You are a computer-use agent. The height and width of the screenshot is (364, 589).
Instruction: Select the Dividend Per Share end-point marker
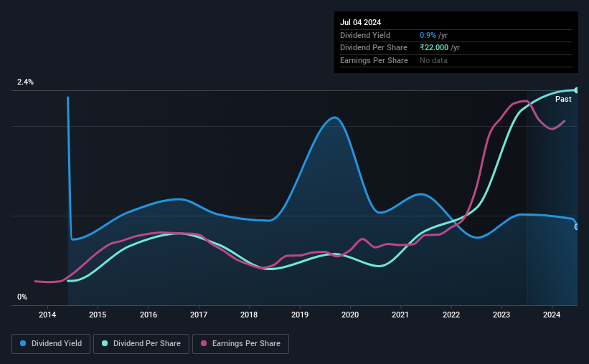pos(577,90)
